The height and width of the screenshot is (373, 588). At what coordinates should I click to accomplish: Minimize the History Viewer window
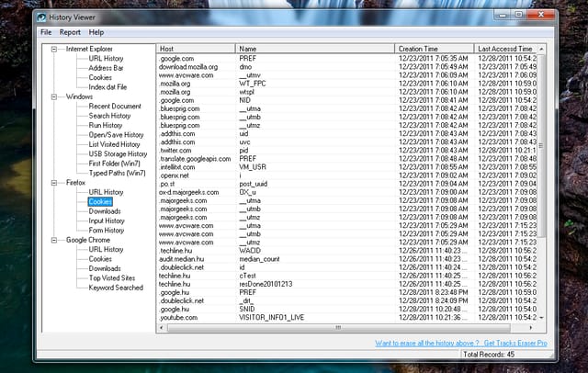[x=503, y=15]
